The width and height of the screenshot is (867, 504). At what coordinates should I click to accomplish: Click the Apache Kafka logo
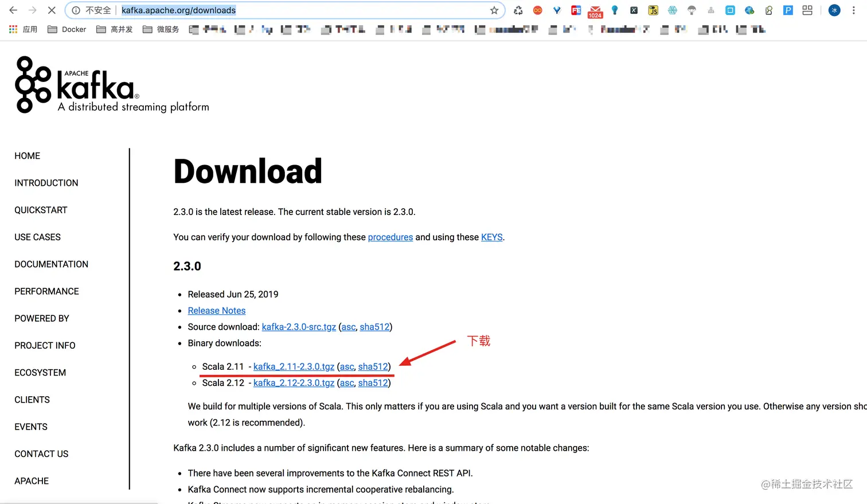[x=112, y=85]
